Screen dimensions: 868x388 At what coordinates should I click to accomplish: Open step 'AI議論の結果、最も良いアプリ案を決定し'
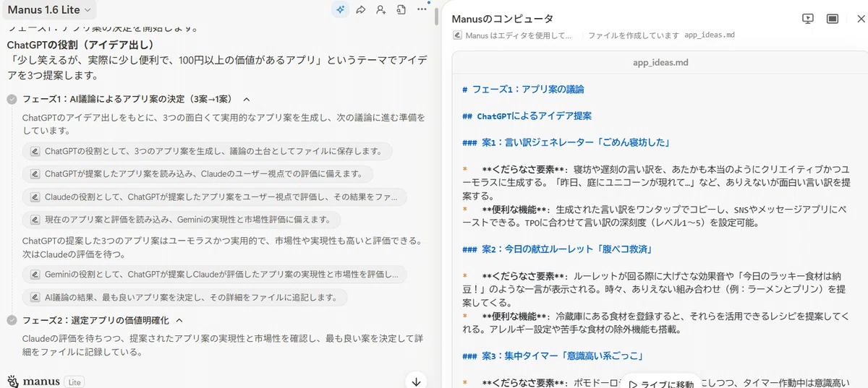click(x=185, y=297)
